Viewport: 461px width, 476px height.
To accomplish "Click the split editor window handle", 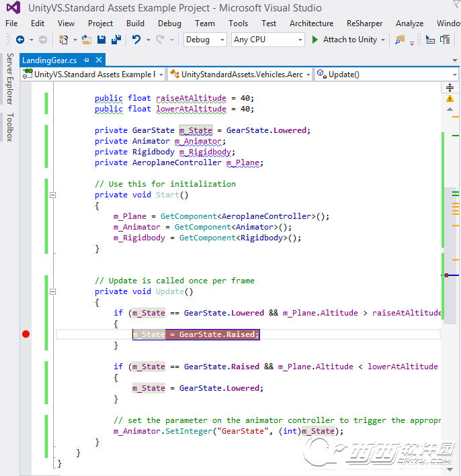I will [450, 88].
